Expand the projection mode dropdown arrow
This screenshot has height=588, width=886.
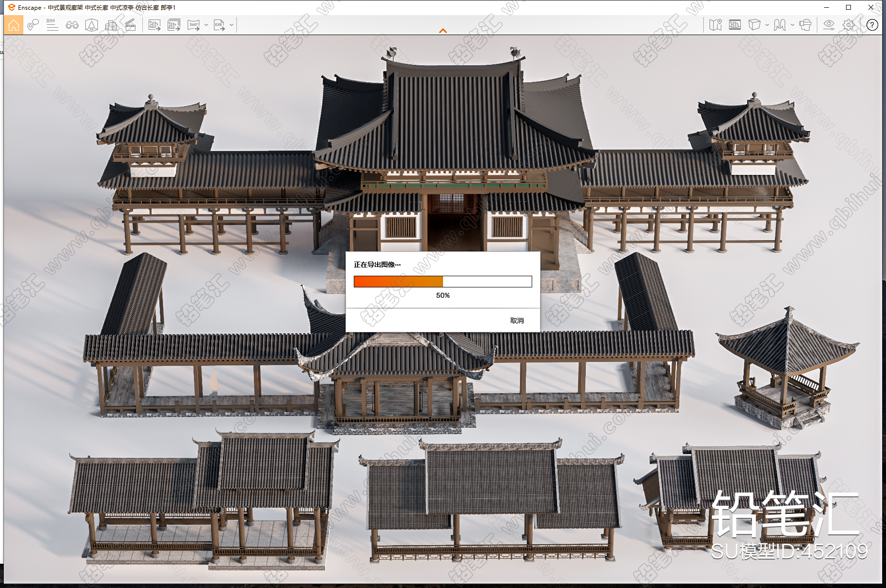767,25
